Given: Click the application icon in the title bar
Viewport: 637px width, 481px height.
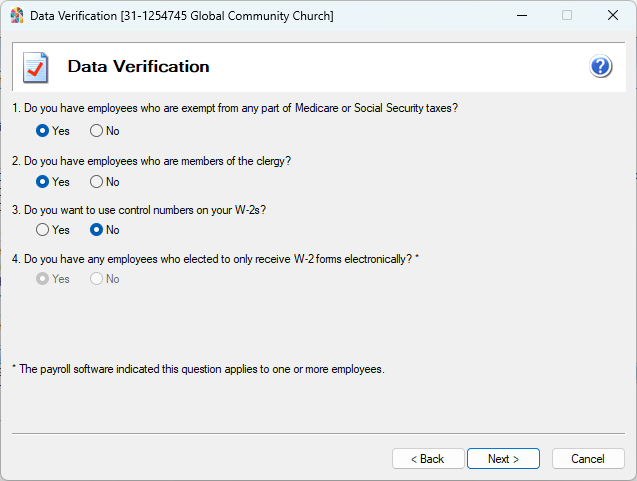Looking at the screenshot, I should point(16,16).
